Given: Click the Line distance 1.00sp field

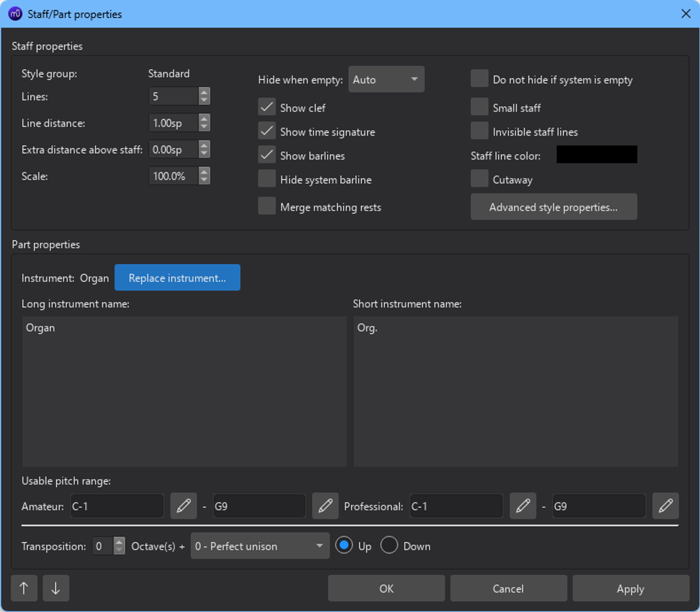Looking at the screenshot, I should [x=173, y=123].
